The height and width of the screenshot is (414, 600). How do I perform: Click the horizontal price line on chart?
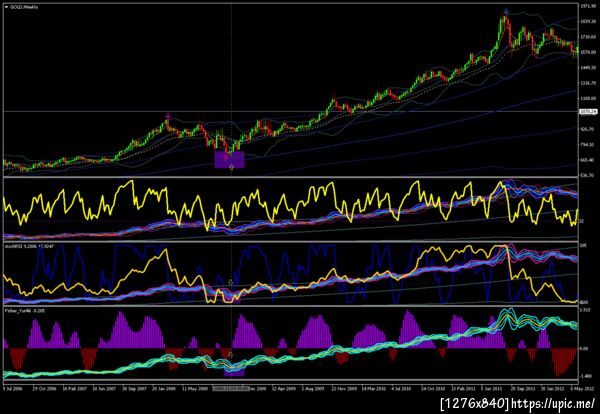[291, 112]
